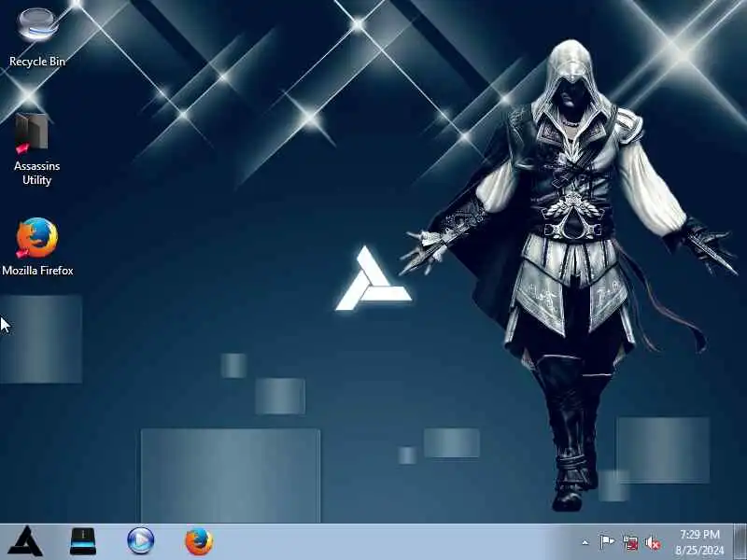Open the black drive icon in the taskbar
747x560 pixels.
pyautogui.click(x=83, y=541)
